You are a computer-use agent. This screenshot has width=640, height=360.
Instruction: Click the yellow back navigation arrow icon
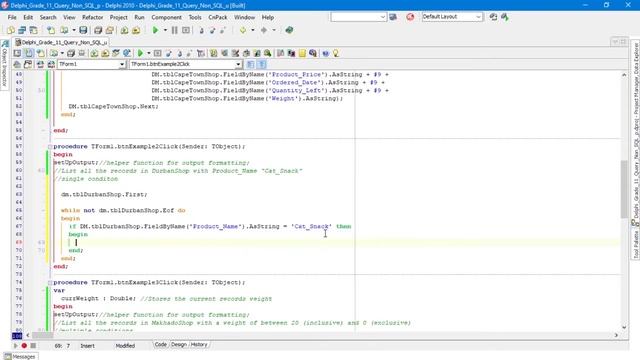243,30
